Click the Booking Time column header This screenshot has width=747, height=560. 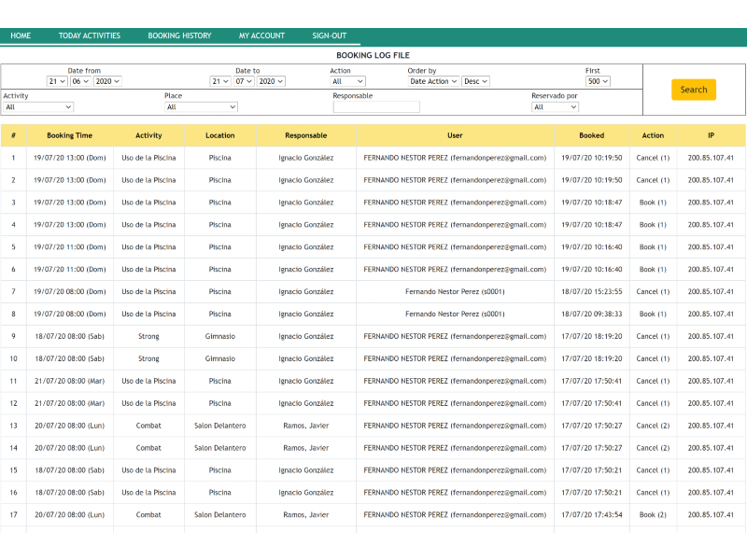pyautogui.click(x=70, y=135)
